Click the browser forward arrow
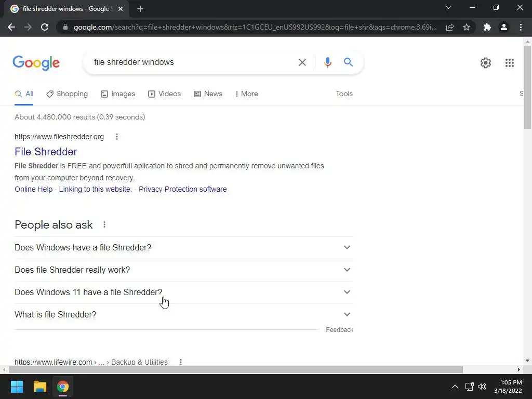Image resolution: width=532 pixels, height=399 pixels. click(28, 27)
